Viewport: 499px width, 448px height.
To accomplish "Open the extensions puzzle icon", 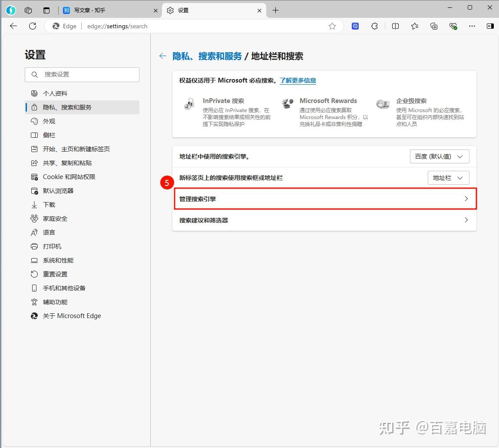I will pyautogui.click(x=374, y=26).
